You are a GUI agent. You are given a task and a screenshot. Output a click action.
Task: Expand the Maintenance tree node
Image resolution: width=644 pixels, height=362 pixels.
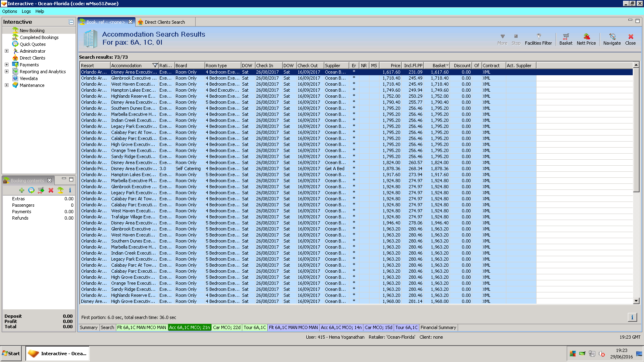click(6, 85)
